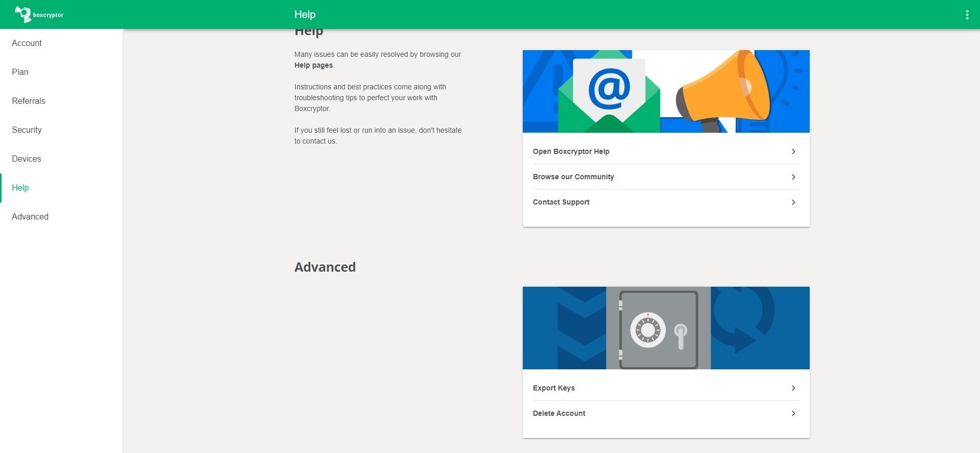Click chevron beside Browse our Community

click(x=793, y=177)
